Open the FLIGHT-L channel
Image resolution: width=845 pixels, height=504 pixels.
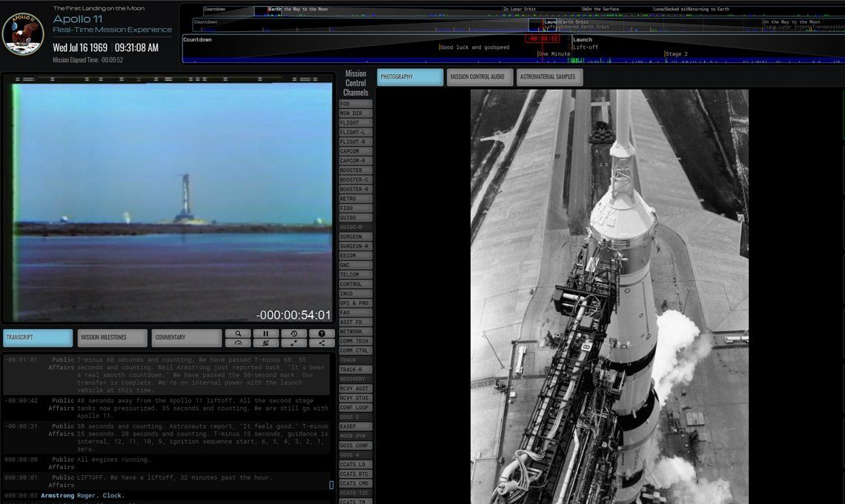pos(356,132)
